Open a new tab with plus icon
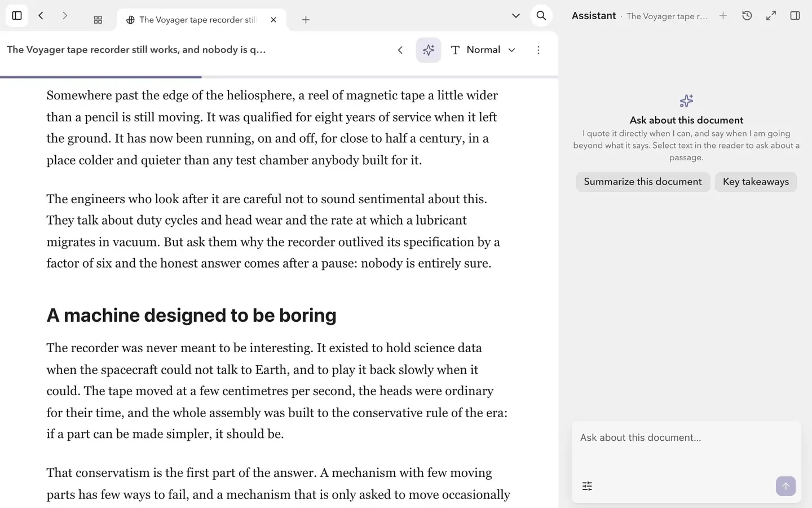 pos(306,20)
